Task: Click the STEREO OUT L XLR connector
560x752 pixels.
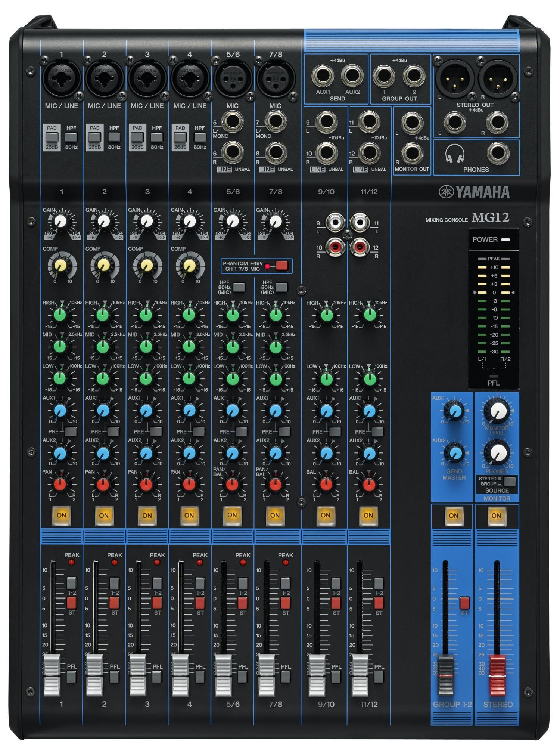Action: (x=455, y=79)
